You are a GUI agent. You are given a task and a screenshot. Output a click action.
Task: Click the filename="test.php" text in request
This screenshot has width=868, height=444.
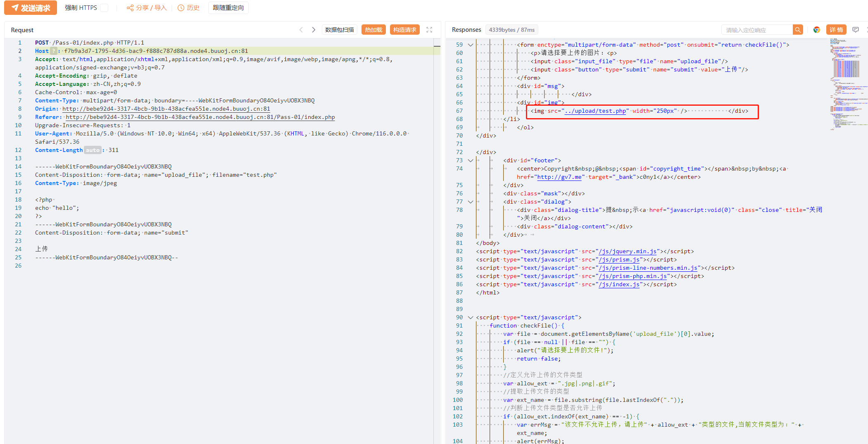coord(245,175)
